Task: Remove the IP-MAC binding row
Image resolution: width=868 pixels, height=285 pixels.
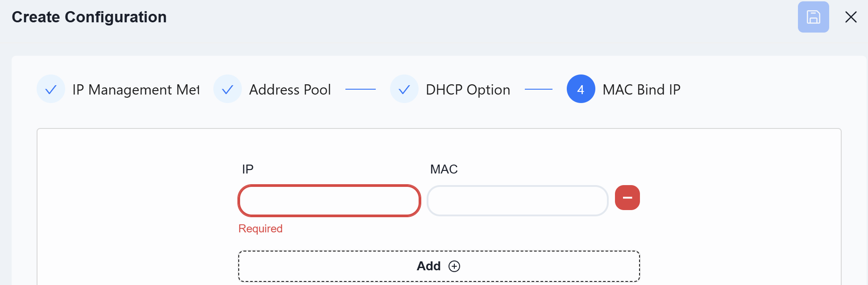Action: pos(627,198)
